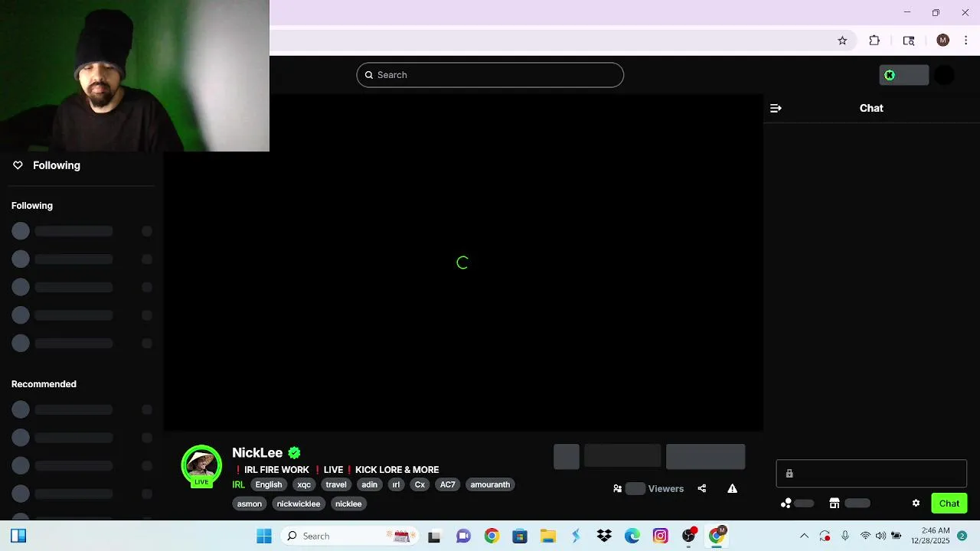Image resolution: width=980 pixels, height=551 pixels.
Task: Select the AC7 tag
Action: 448,484
